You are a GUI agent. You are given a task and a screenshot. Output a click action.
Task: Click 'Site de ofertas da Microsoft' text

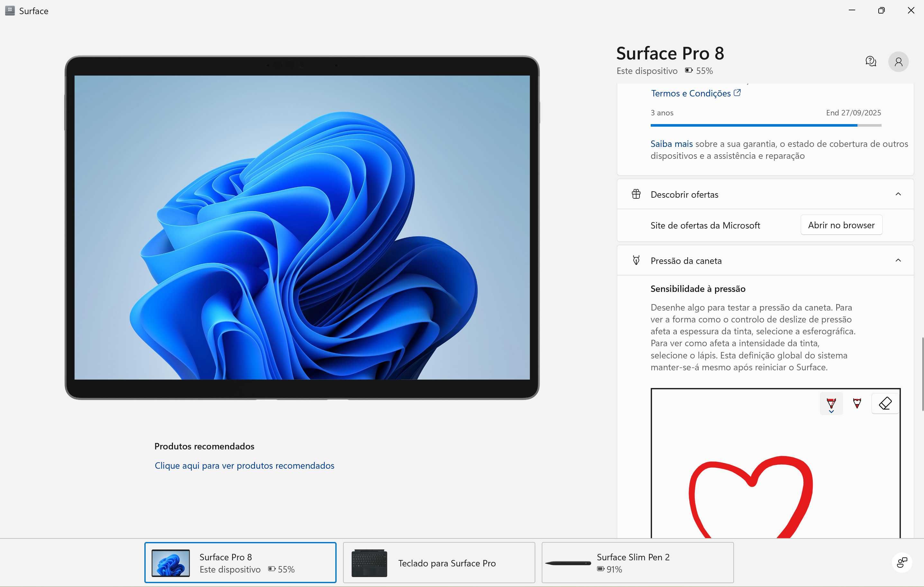pos(705,225)
